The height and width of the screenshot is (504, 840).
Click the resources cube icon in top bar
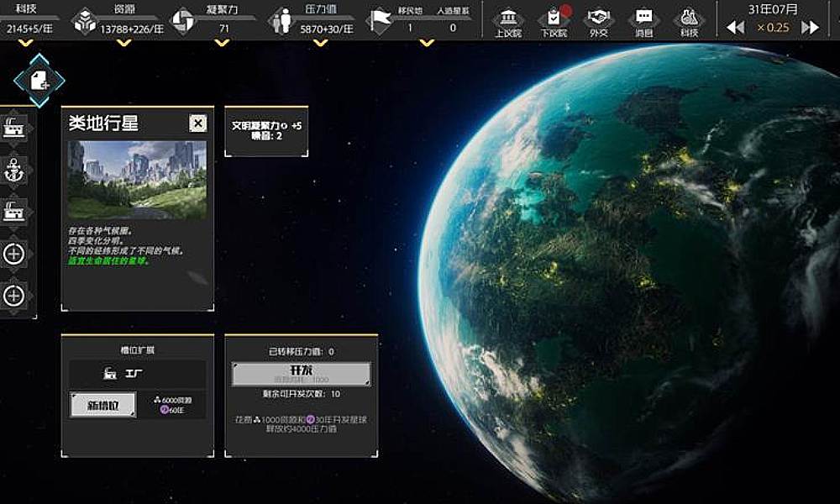coord(83,19)
